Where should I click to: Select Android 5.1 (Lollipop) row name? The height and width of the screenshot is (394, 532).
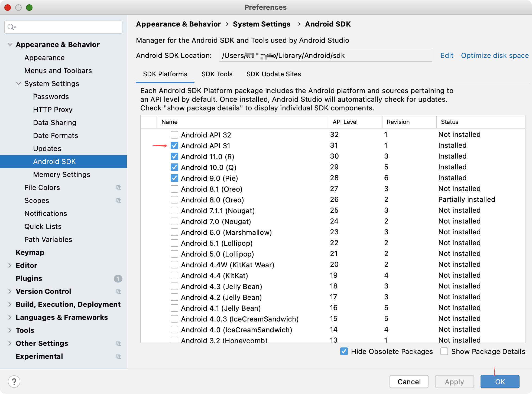click(217, 243)
